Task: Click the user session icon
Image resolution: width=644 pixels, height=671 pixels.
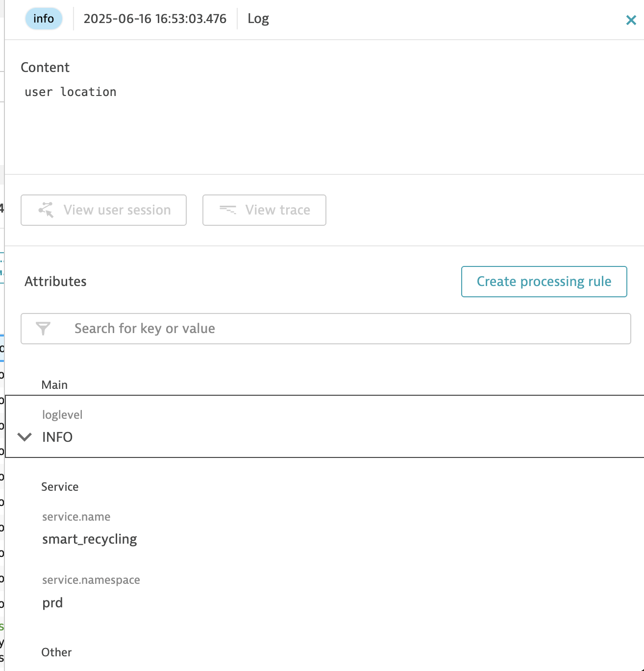Action: (46, 210)
